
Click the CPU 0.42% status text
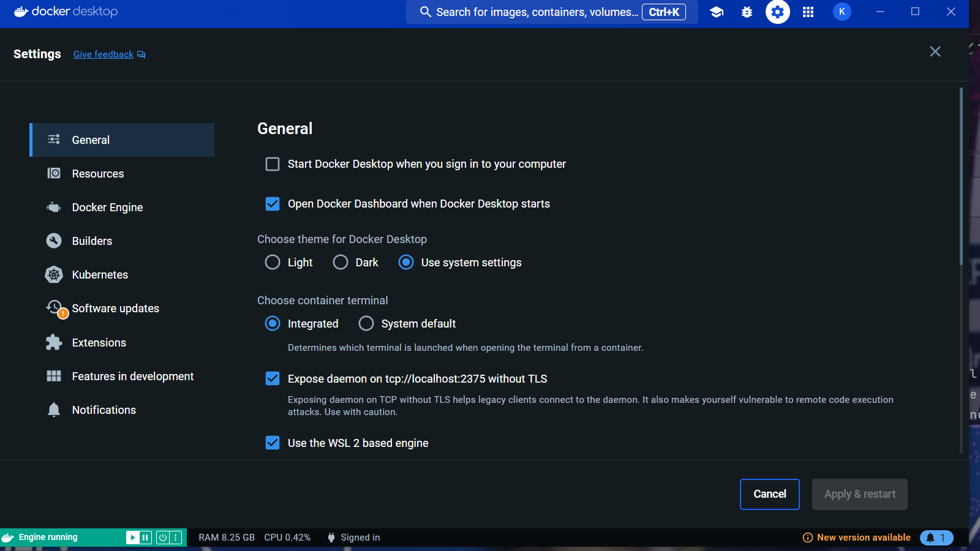pos(287,538)
